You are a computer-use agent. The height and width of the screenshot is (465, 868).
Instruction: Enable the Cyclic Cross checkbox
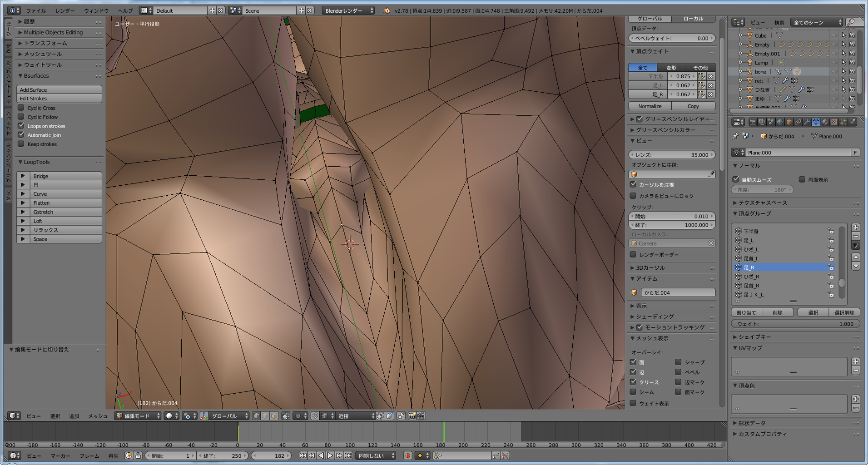[21, 108]
